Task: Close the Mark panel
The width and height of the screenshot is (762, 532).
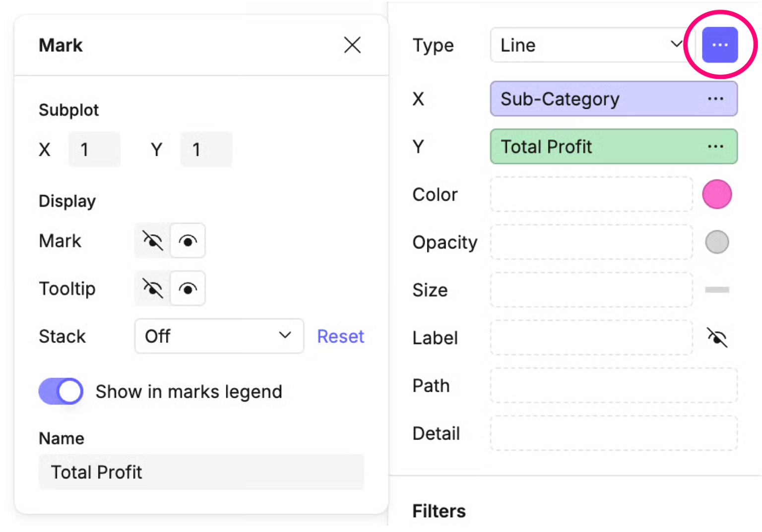Action: click(x=352, y=45)
